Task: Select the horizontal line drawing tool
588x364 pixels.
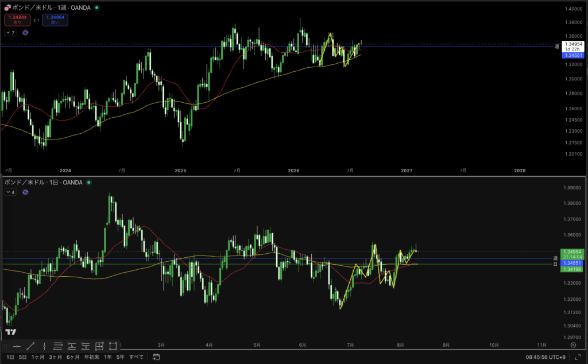Action: pyautogui.click(x=17, y=346)
